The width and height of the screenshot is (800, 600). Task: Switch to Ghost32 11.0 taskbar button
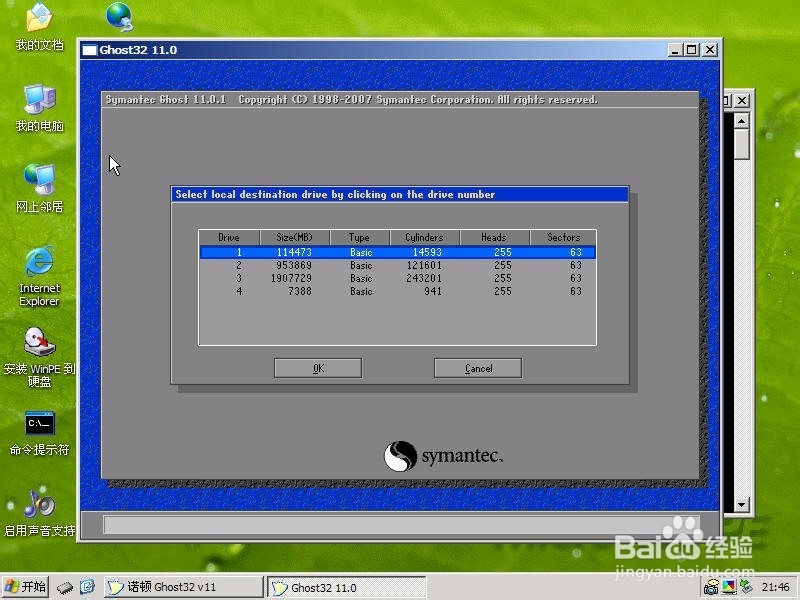pyautogui.click(x=347, y=587)
